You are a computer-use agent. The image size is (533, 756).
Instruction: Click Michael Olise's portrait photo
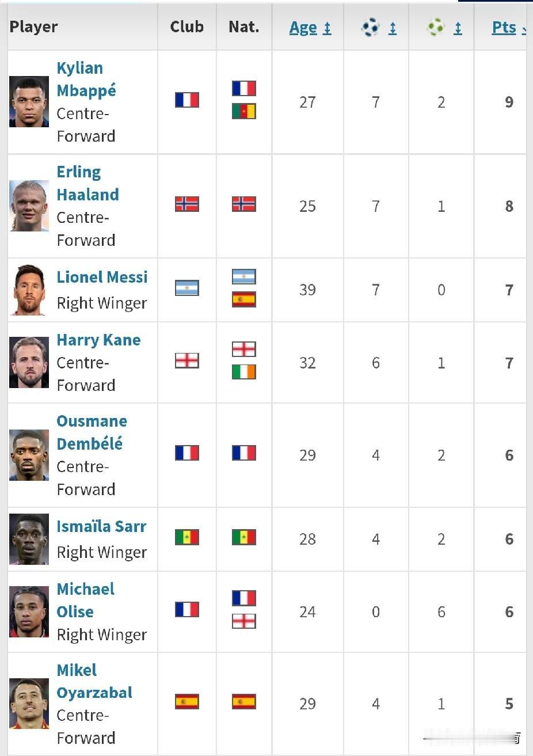pos(29,611)
